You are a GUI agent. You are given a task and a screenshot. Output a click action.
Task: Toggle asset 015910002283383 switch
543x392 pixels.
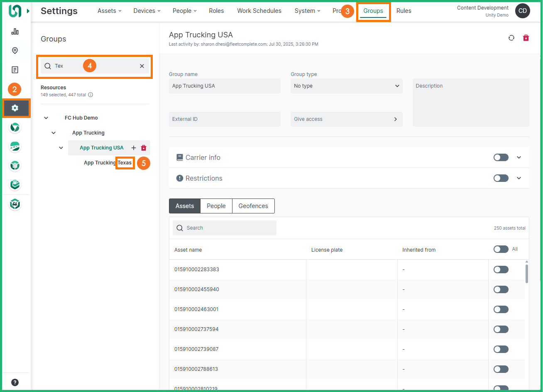(501, 269)
